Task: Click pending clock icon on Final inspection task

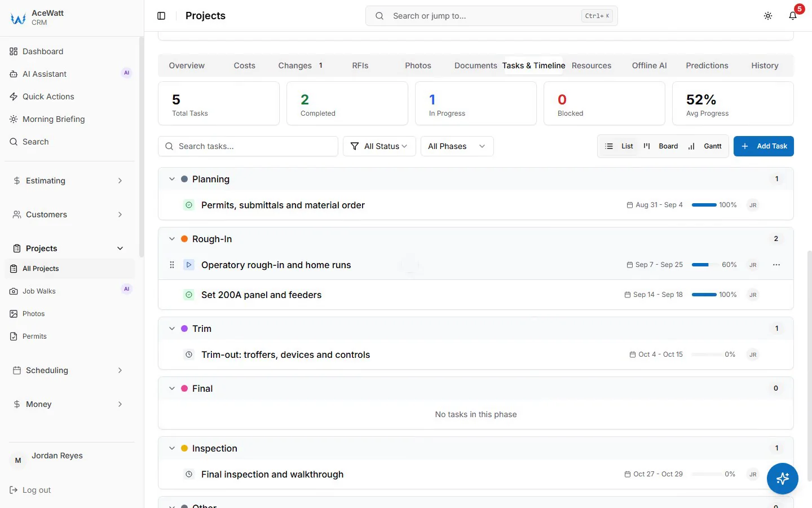Action: pyautogui.click(x=189, y=474)
